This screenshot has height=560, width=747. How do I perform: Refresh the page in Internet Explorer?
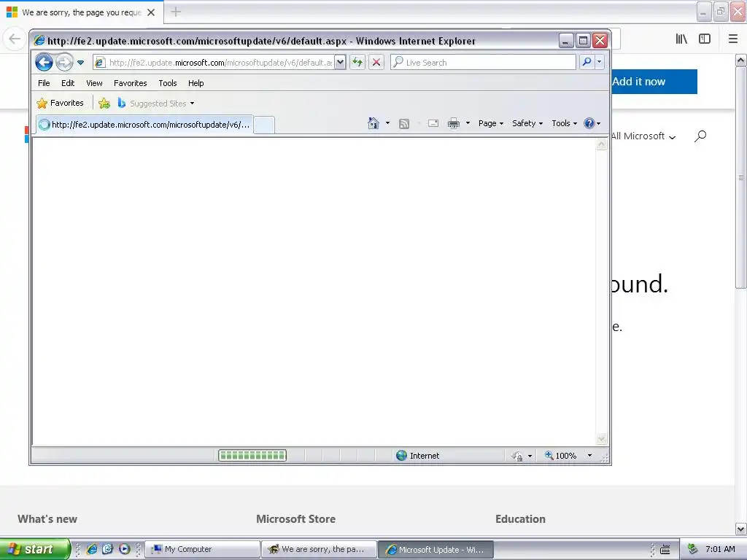pyautogui.click(x=357, y=63)
